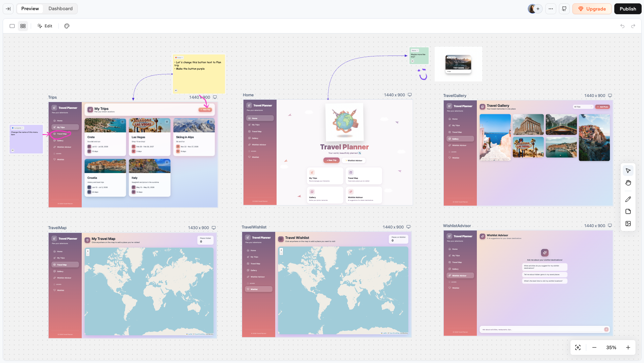Open the Las Vegas trip card

tap(150, 137)
